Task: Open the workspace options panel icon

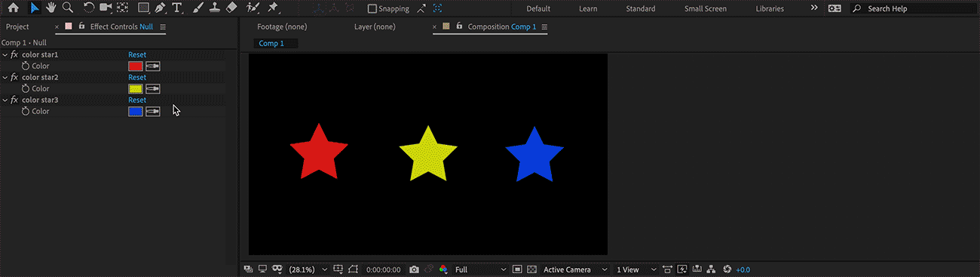Action: coord(835,8)
